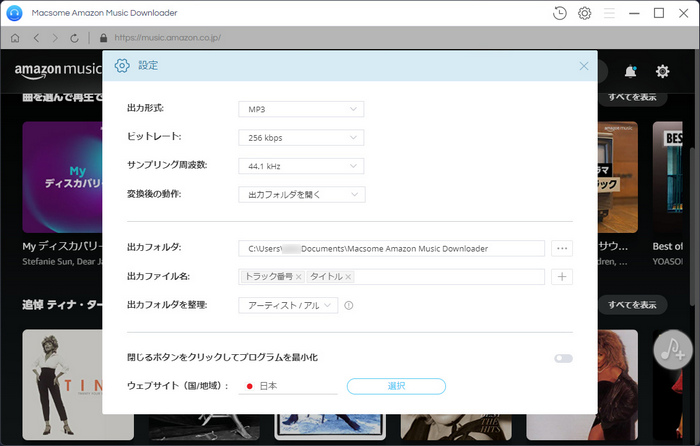Open settings gear in title bar
700x446 pixels.
584,13
